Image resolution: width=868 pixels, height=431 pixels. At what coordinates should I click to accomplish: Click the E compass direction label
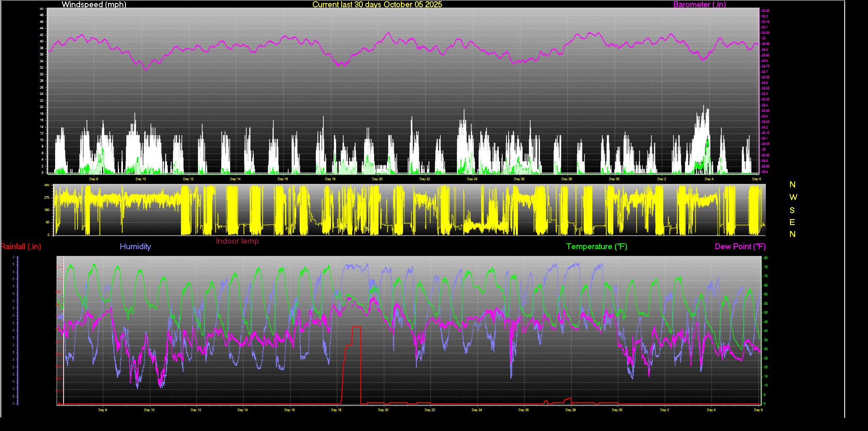(x=792, y=222)
